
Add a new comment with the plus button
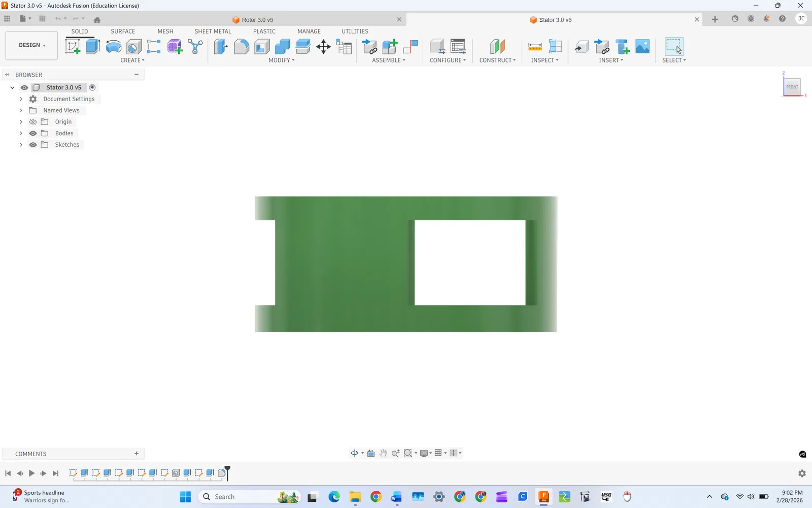(x=137, y=454)
